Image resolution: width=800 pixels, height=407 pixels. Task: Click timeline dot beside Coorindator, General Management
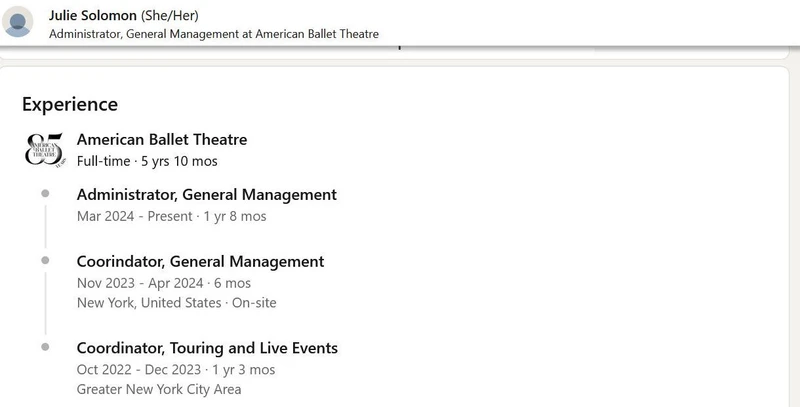pyautogui.click(x=45, y=261)
